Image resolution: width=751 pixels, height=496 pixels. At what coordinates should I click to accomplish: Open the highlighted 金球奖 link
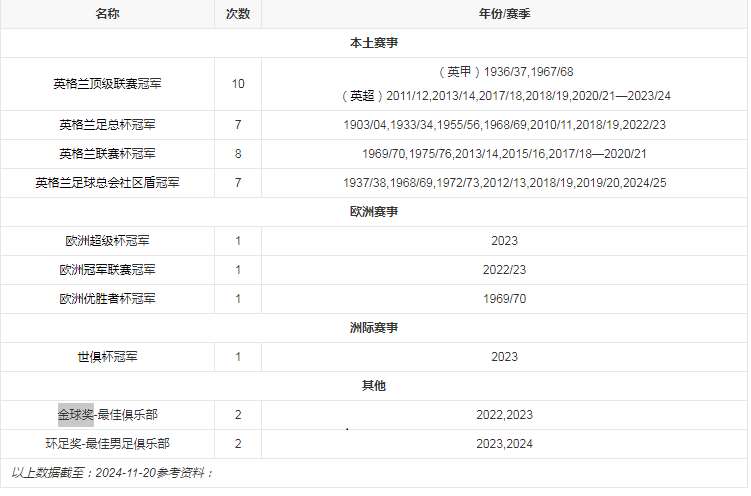76,415
